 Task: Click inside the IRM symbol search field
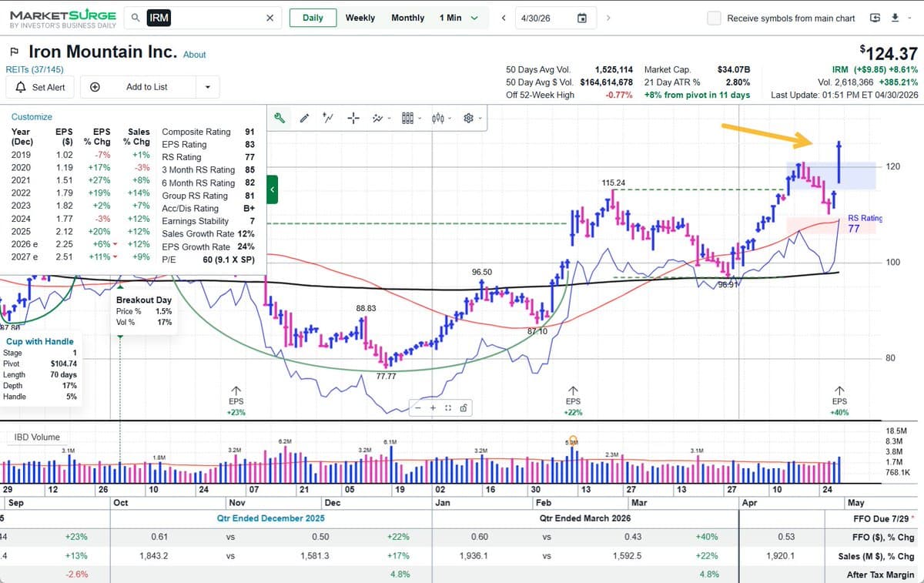coord(204,18)
